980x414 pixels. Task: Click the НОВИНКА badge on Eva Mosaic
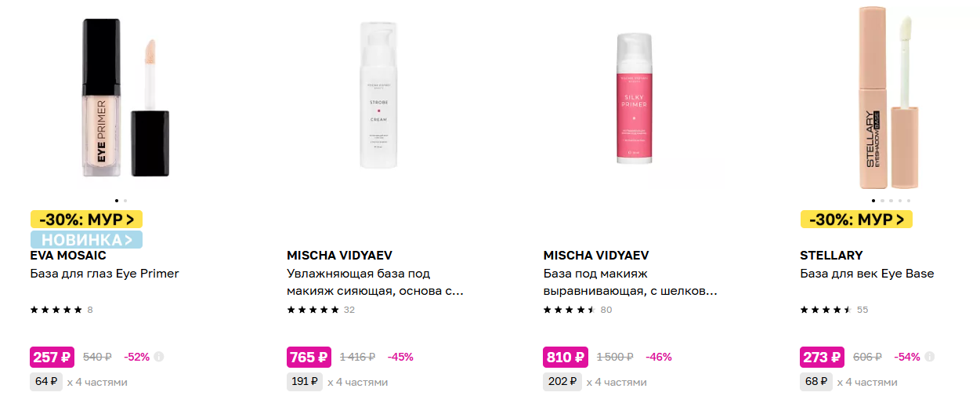tap(86, 239)
